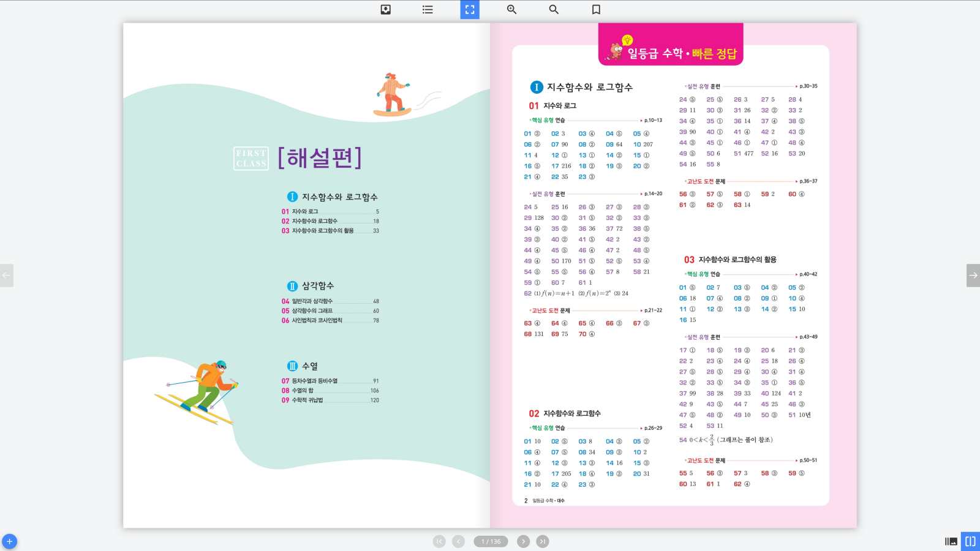Viewport: 980px width, 551px height.
Task: Expand to the last page with skip-forward control
Action: coord(543,541)
